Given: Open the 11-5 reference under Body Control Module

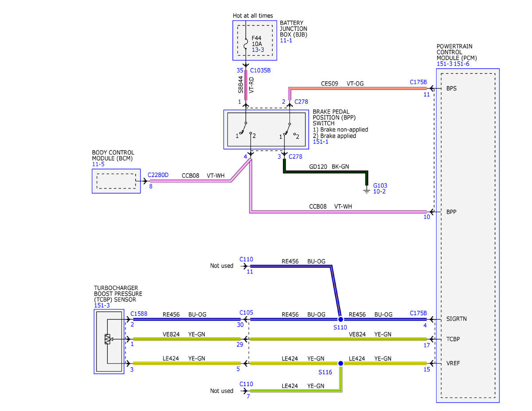Looking at the screenshot, I should pyautogui.click(x=98, y=164).
